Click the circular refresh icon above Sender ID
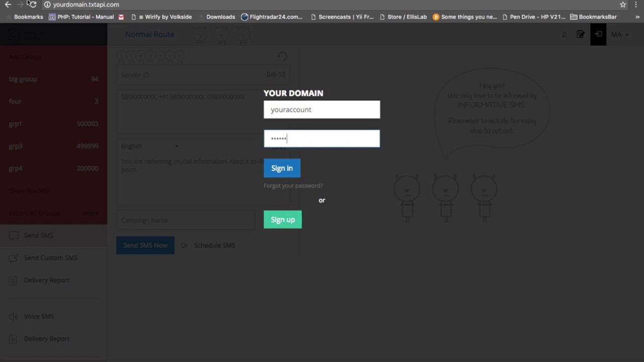This screenshot has height=362, width=644. [x=282, y=56]
